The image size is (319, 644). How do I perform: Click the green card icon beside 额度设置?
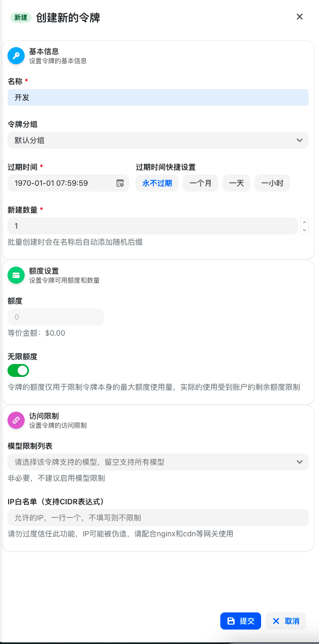pyautogui.click(x=16, y=275)
